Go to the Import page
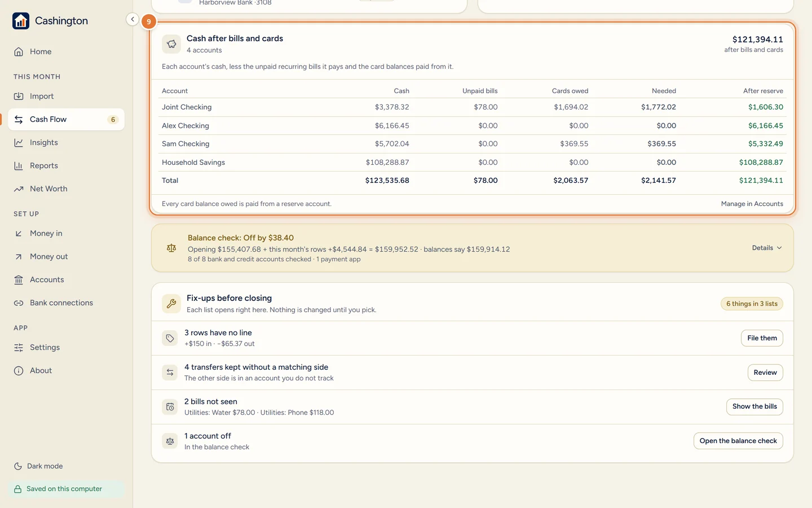Screen dimensions: 812x508 [66, 96]
